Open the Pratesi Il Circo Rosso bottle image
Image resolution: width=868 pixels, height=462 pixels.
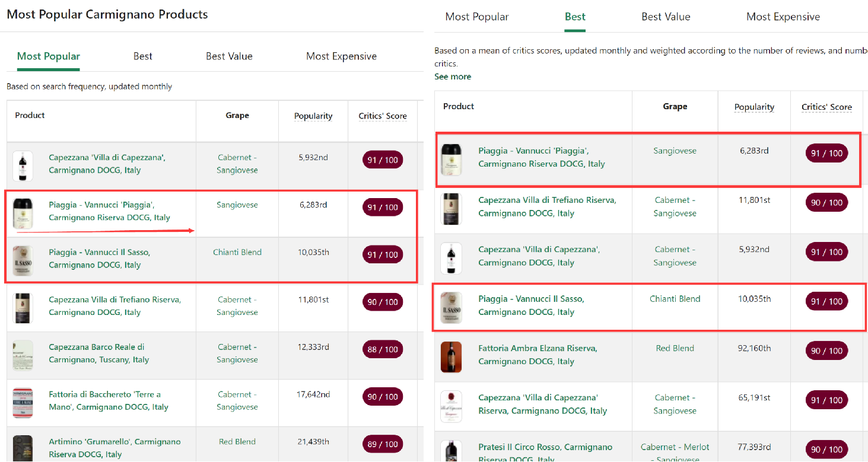tap(451, 452)
